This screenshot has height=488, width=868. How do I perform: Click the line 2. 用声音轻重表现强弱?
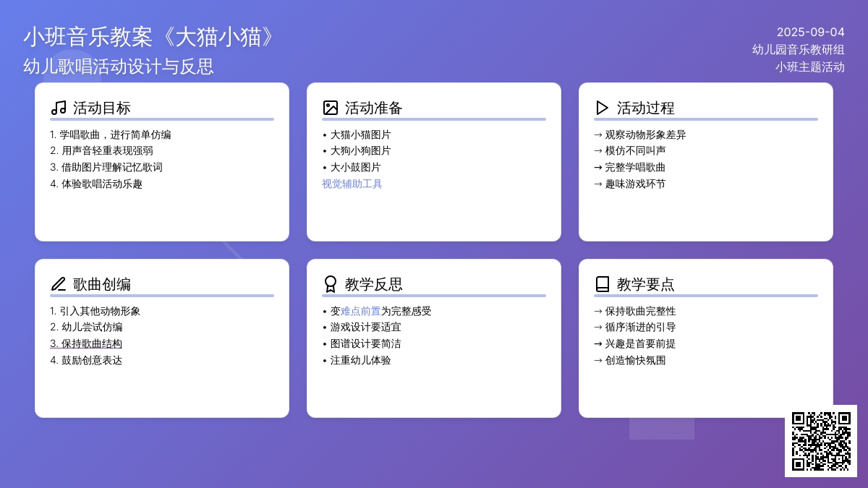click(101, 150)
